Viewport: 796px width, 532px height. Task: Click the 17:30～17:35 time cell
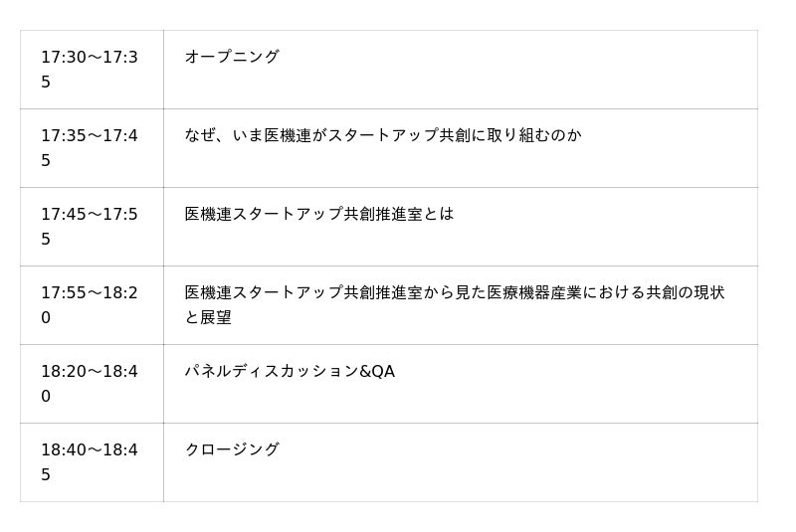click(x=90, y=70)
